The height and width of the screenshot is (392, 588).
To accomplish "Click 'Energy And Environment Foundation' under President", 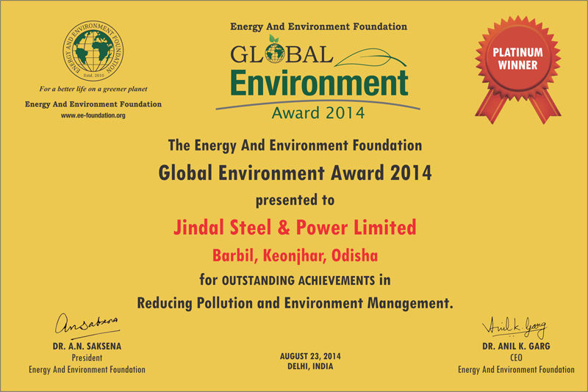I will [87, 370].
